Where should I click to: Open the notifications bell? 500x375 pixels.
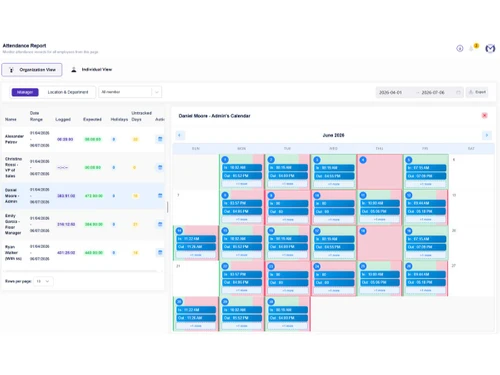coord(471,49)
